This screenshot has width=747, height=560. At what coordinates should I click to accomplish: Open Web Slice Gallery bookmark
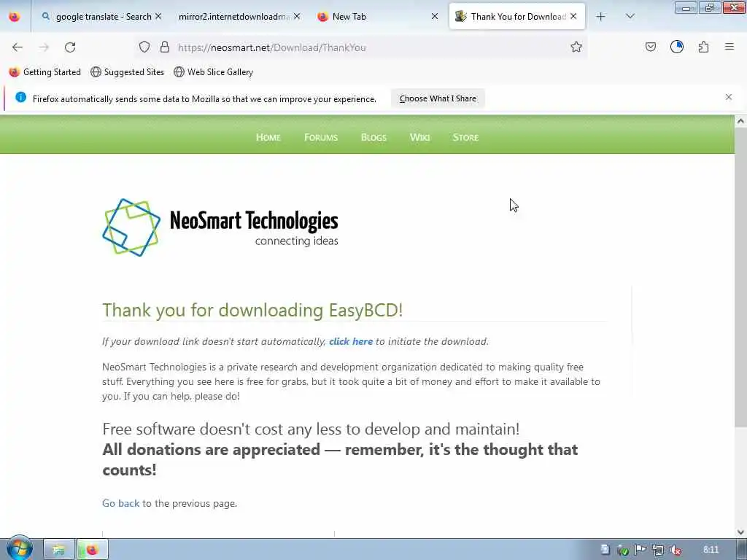coord(214,72)
